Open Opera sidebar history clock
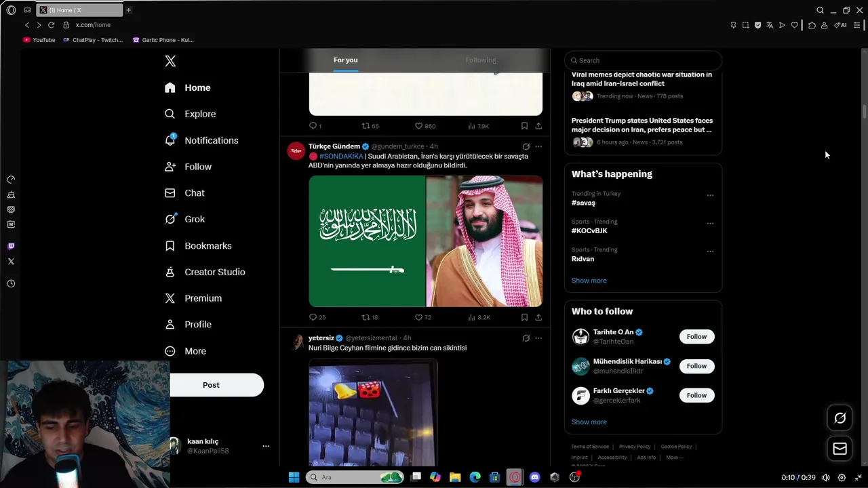 tap(11, 284)
